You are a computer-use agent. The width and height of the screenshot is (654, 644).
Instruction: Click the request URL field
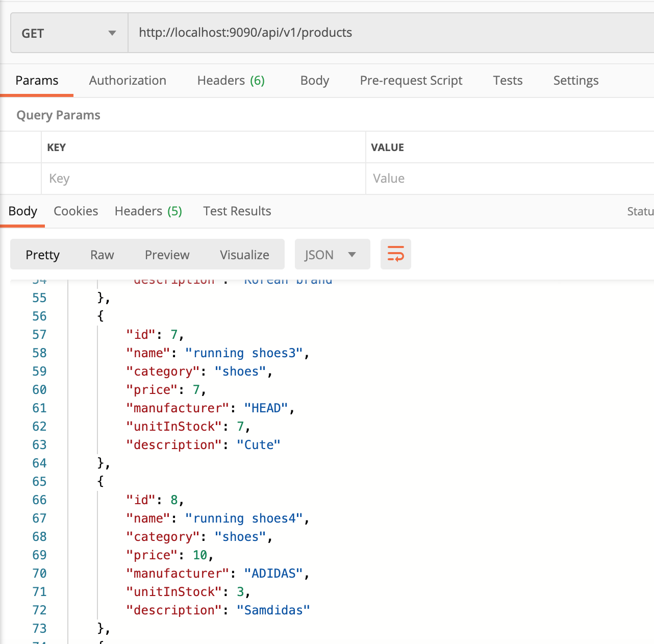tap(391, 33)
